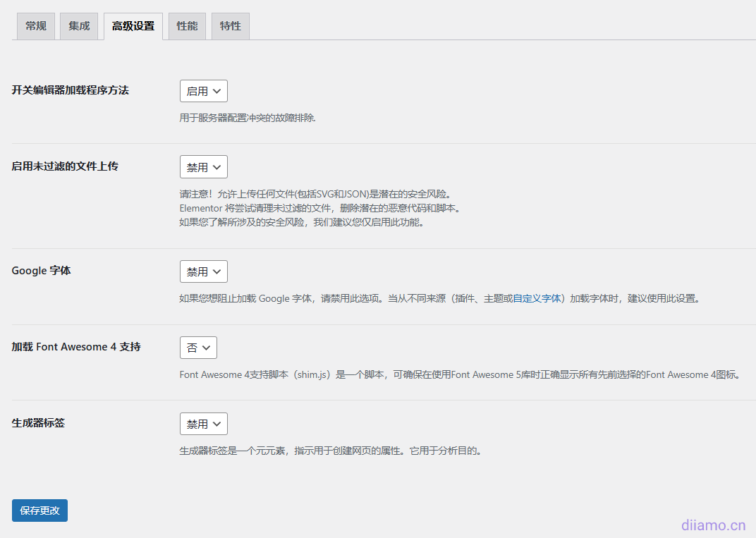Expand the arrow of the Google 字体 禁用 select
Screen dimensions: 756x538
click(216, 271)
